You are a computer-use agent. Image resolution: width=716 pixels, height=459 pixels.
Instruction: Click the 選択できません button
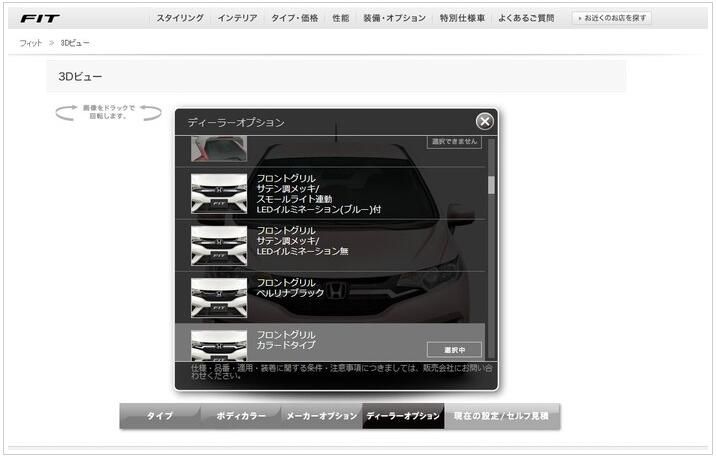click(x=454, y=142)
